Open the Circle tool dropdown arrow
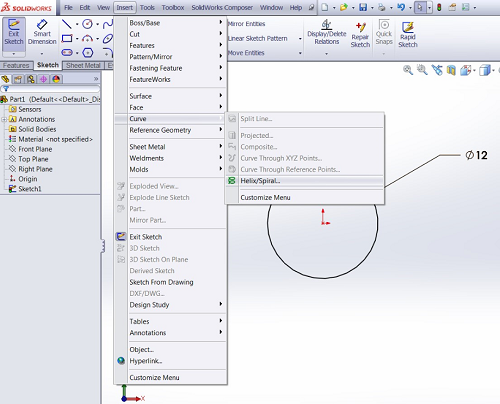The image size is (500, 404). [x=98, y=24]
